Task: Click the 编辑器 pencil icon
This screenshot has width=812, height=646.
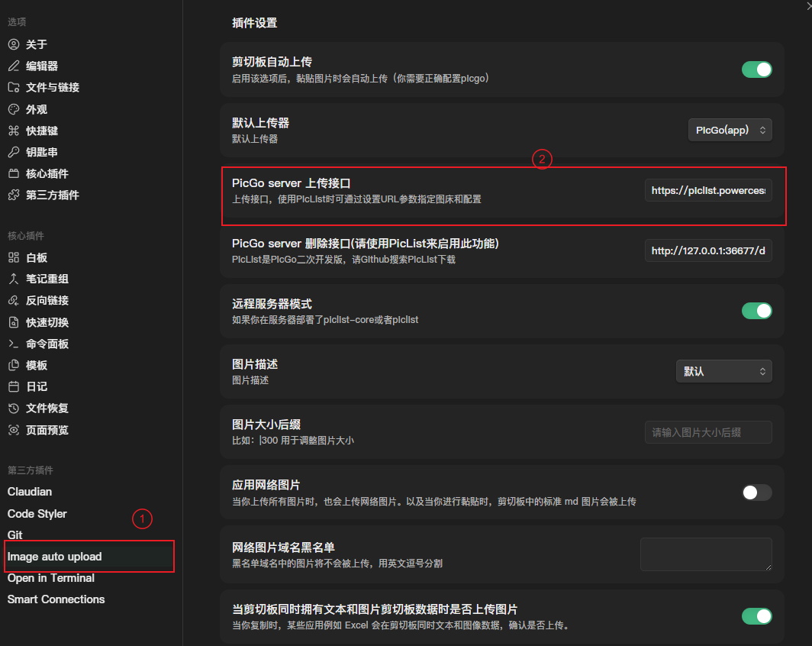Action: pyautogui.click(x=14, y=66)
